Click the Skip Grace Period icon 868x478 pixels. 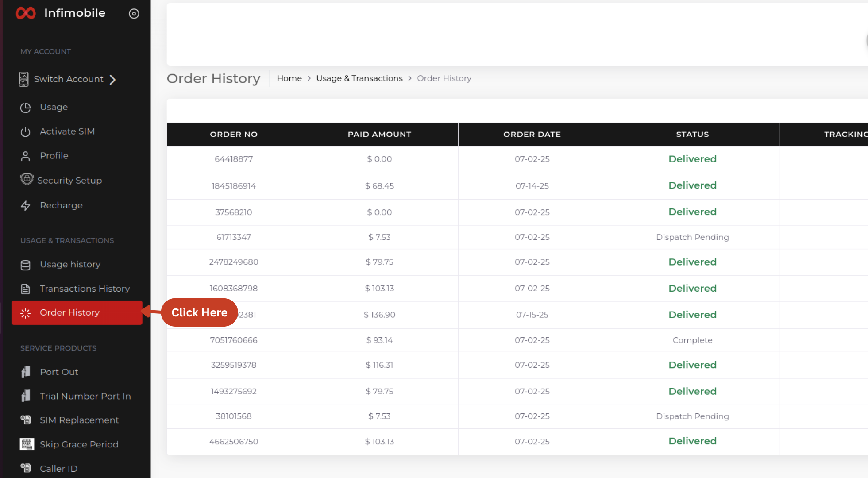(27, 444)
